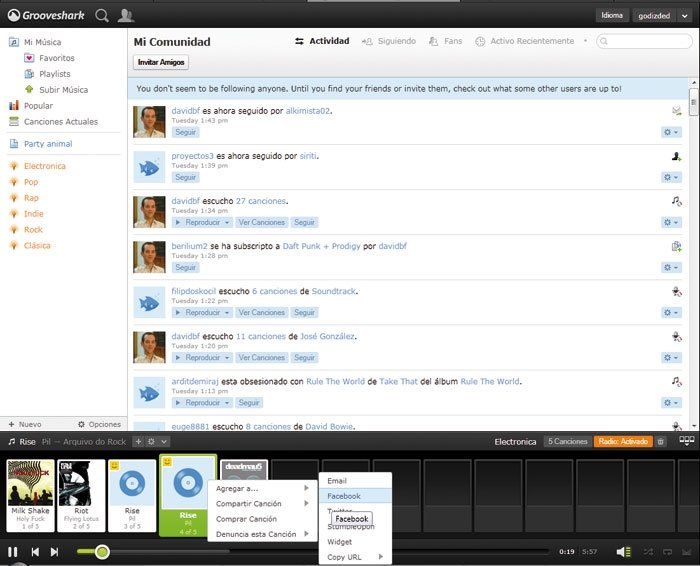This screenshot has width=700, height=566.
Task: Add current song with plus icon
Action: tap(138, 441)
